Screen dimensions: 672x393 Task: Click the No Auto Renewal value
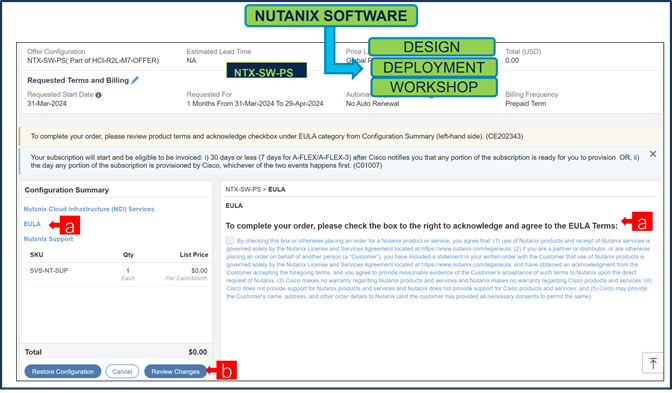372,104
